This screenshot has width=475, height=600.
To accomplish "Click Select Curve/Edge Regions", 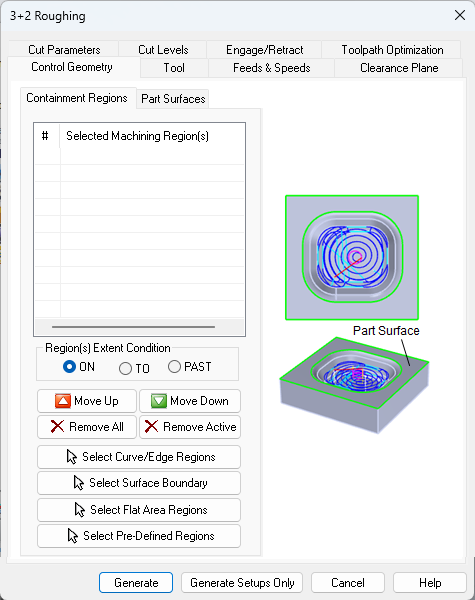I will (139, 457).
